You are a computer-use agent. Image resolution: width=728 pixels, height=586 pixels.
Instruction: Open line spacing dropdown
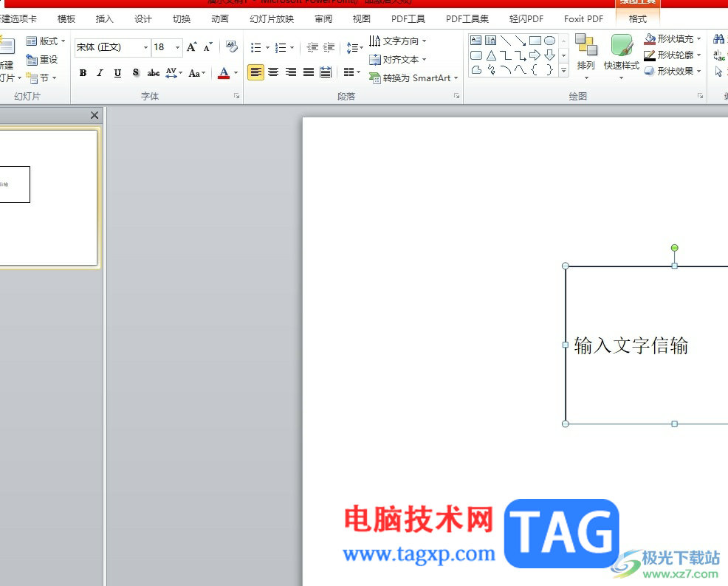(354, 47)
